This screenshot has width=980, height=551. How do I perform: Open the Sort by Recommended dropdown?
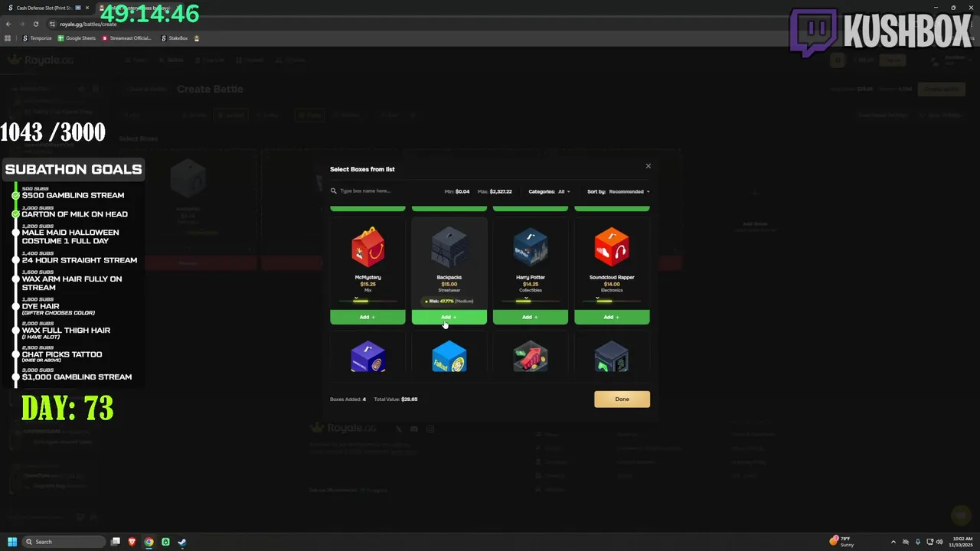coord(619,191)
